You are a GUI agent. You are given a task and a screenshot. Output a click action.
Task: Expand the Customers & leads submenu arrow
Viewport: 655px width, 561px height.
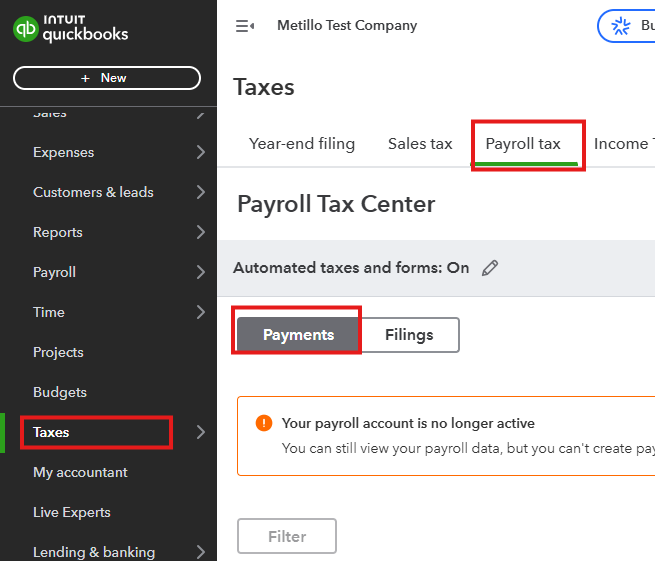point(201,192)
